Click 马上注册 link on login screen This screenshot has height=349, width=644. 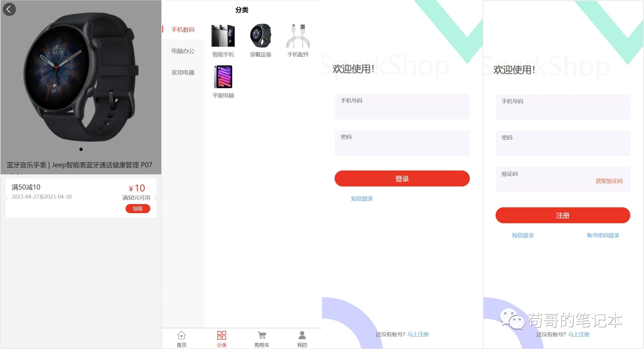click(418, 334)
